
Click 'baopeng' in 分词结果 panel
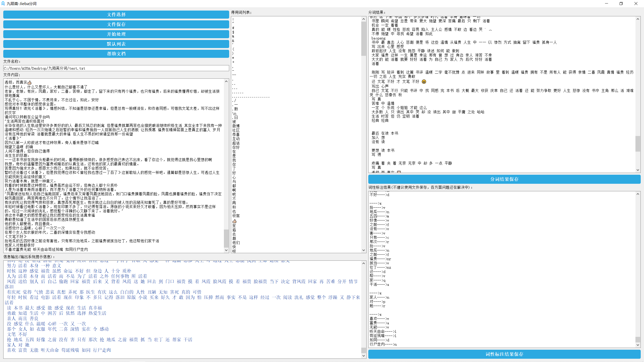[x=378, y=38]
